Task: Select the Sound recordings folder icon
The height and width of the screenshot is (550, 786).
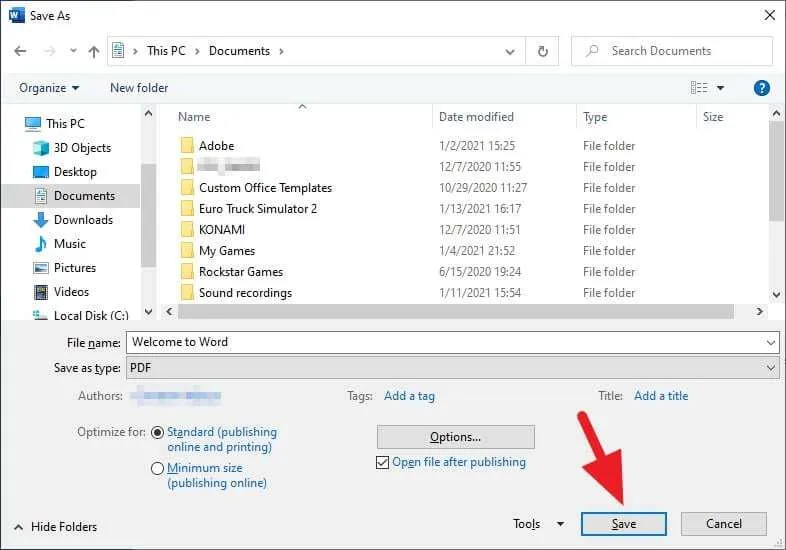Action: [187, 292]
